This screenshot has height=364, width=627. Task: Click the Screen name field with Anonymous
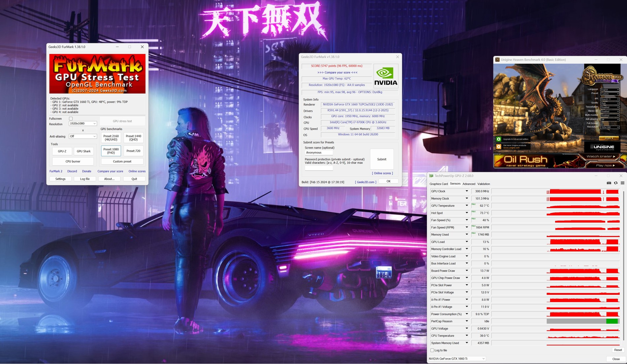pyautogui.click(x=318, y=153)
